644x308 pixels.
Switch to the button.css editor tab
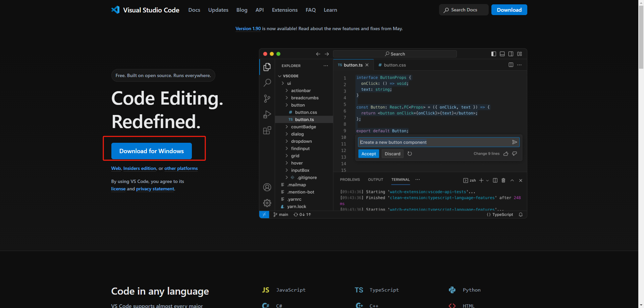pos(392,65)
